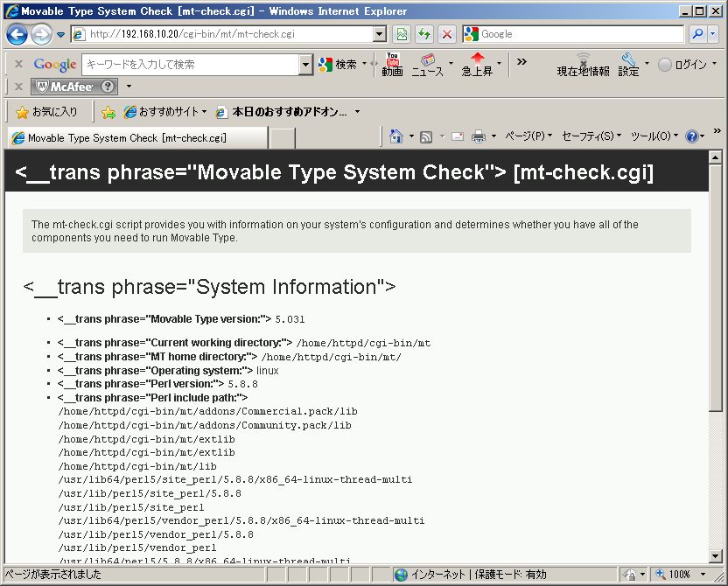Stop loading with the red X icon

446,34
